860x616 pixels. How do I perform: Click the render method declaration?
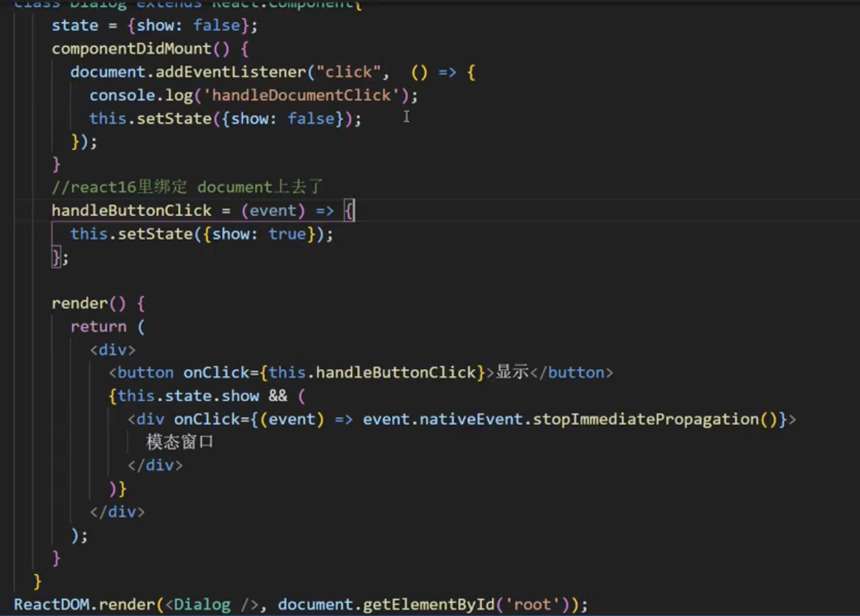tap(98, 304)
